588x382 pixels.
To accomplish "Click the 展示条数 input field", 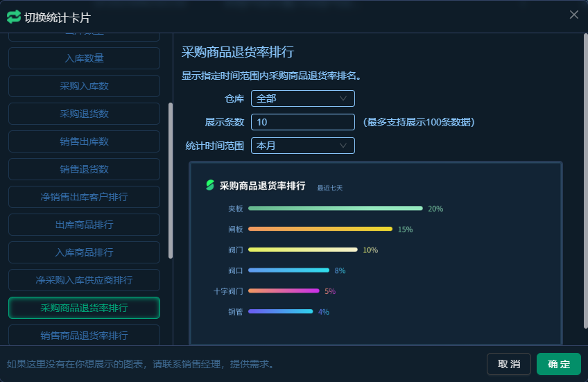I will click(x=302, y=122).
